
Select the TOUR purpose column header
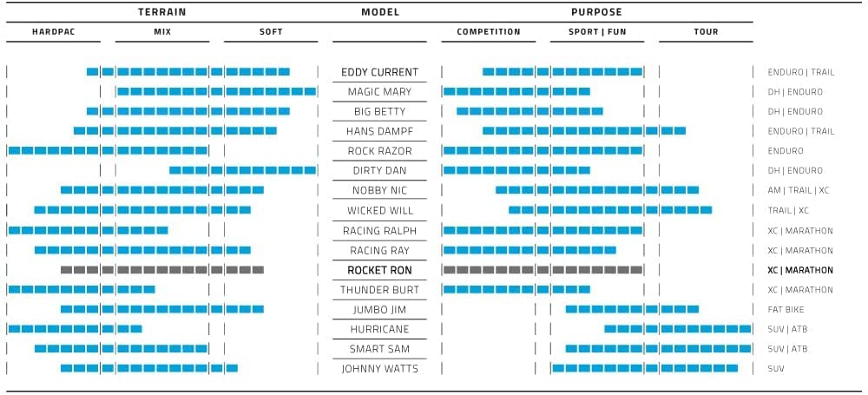tap(706, 32)
